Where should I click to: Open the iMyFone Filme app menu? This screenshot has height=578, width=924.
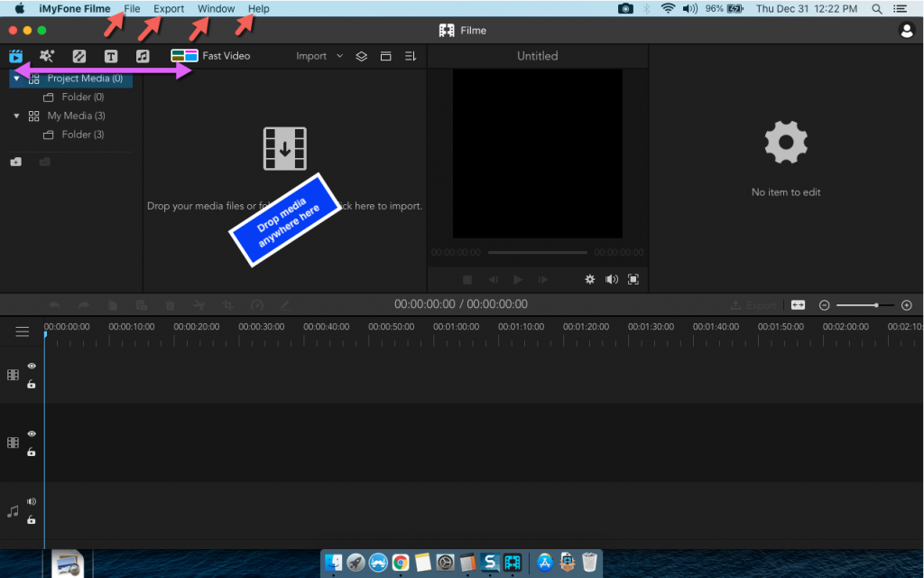tap(75, 9)
